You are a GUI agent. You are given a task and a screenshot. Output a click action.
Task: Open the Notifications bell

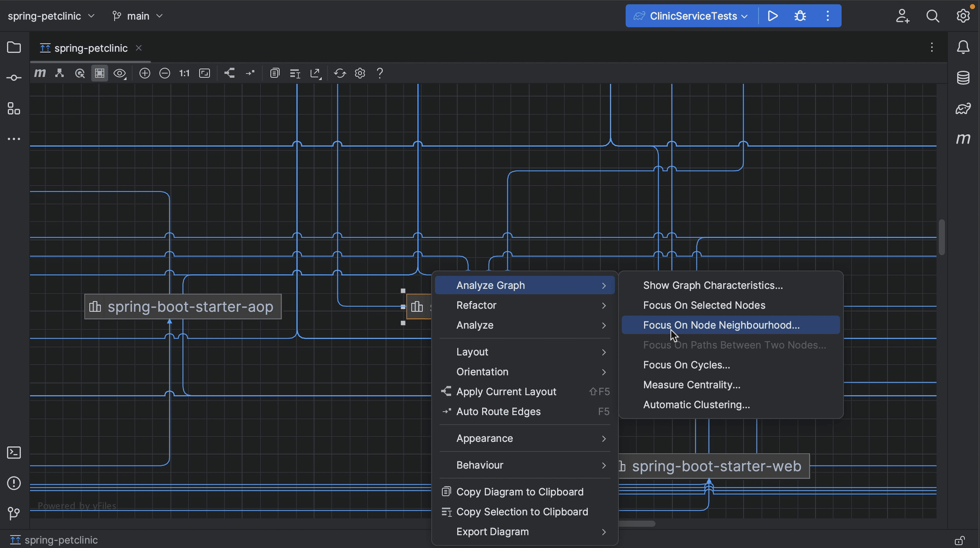(x=963, y=47)
